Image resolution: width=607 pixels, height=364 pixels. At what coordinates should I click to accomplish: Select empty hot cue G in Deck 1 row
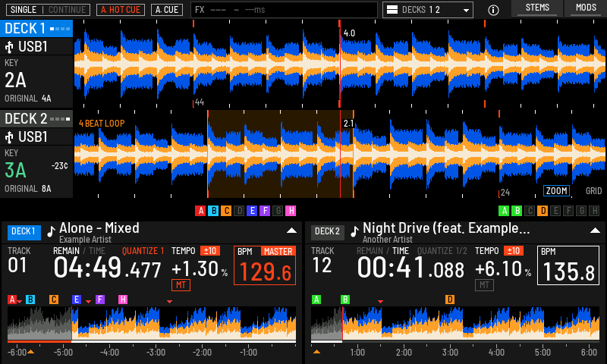point(278,211)
